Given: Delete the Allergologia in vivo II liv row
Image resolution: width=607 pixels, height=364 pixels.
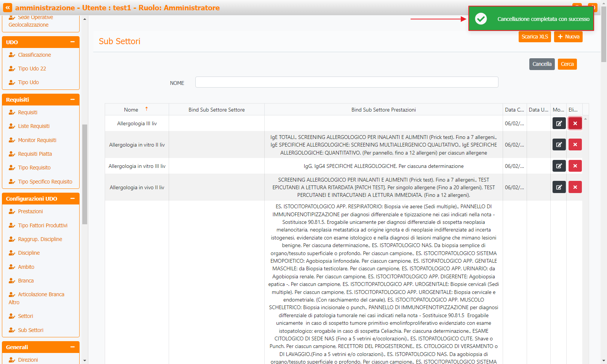Looking at the screenshot, I should pos(575,187).
